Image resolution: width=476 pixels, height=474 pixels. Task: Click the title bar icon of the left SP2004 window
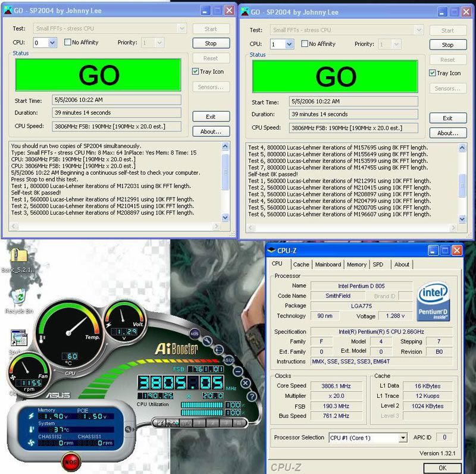pos(8,11)
